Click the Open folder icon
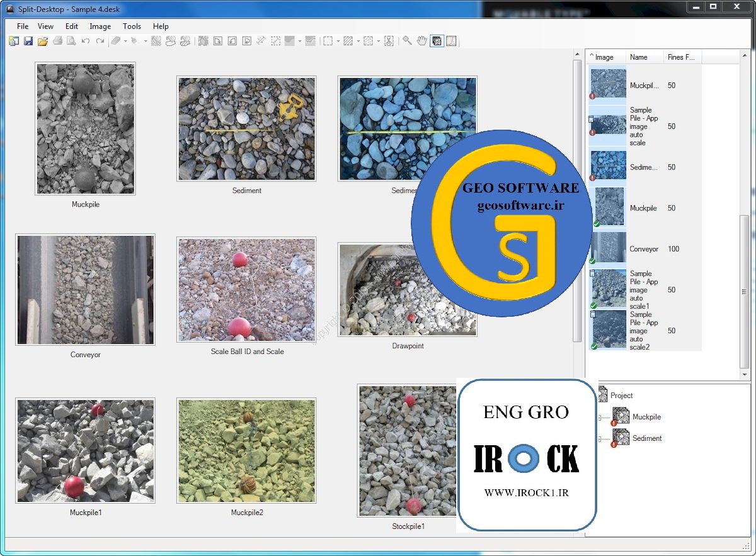This screenshot has width=756, height=556. pyautogui.click(x=42, y=41)
